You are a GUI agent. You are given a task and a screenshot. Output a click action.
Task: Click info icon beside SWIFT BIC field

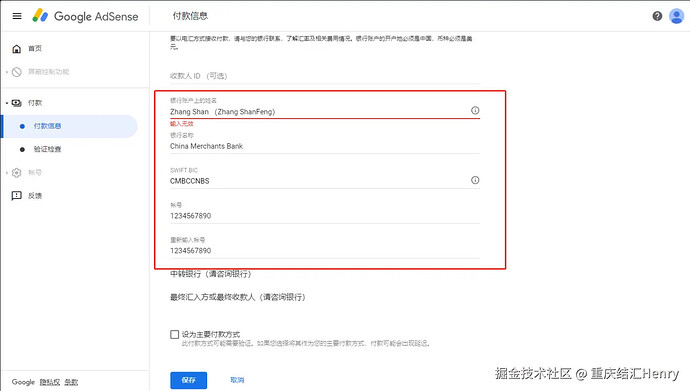[x=475, y=180]
